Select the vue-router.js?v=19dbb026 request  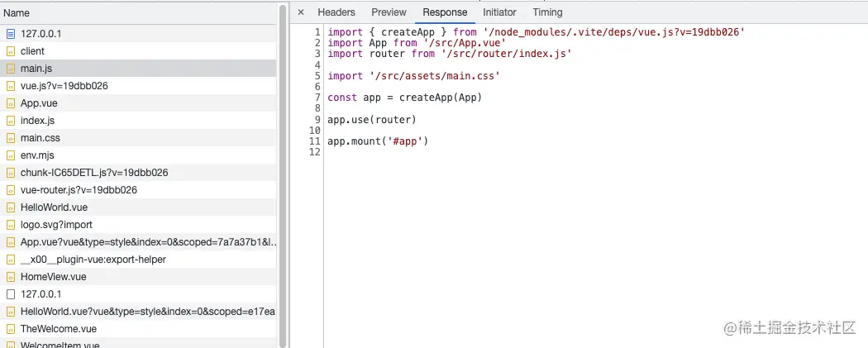pos(138,190)
